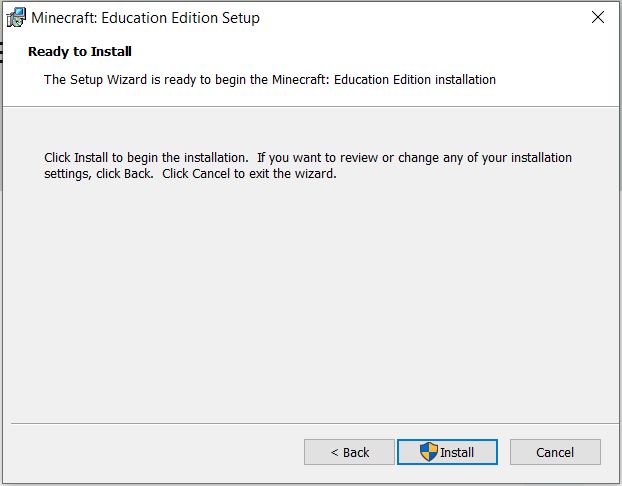
Task: Click the word 'Cancel' inside instruction text
Action: [x=211, y=174]
